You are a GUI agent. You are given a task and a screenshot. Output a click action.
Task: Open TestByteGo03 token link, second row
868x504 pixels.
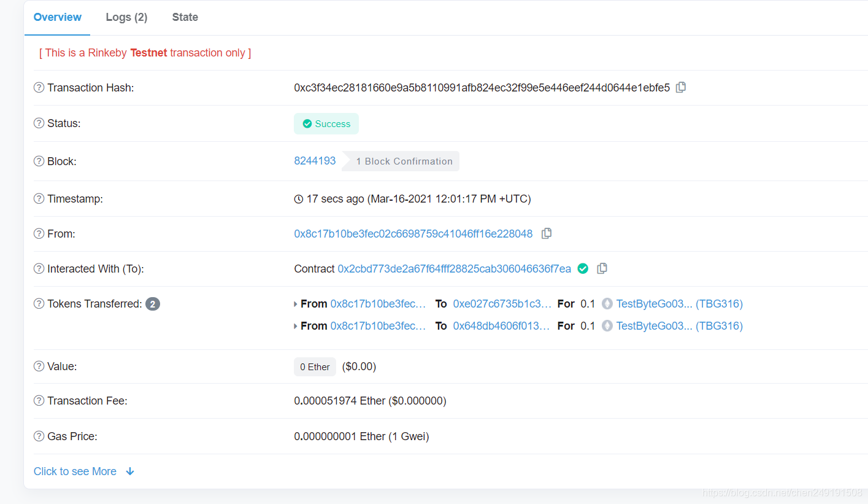[x=680, y=326]
